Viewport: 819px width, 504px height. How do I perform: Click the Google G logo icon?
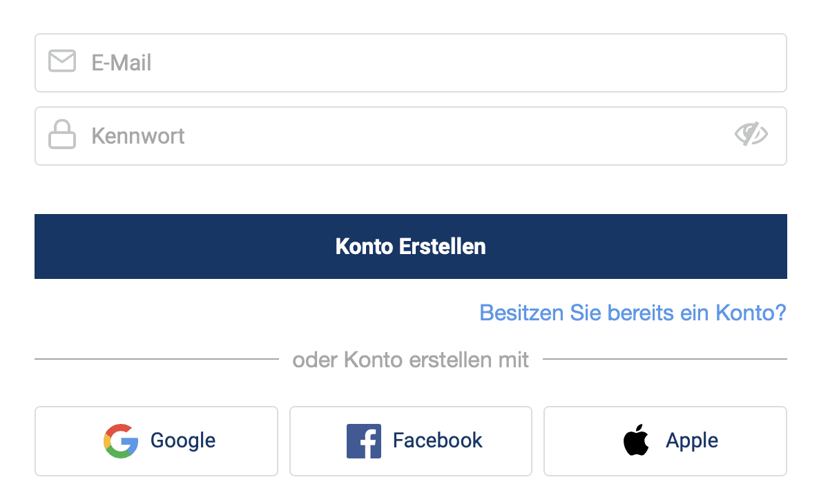[119, 441]
